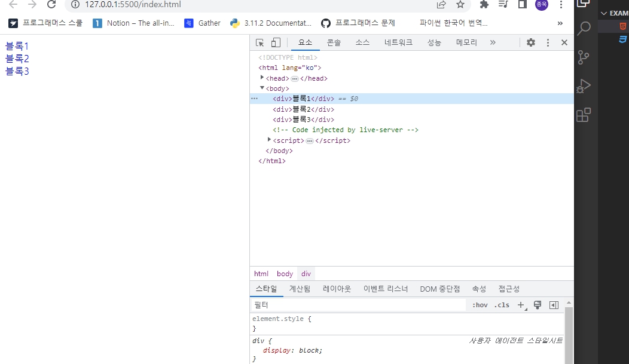Select html in DOM breadcrumb
This screenshot has width=629, height=364.
click(261, 274)
